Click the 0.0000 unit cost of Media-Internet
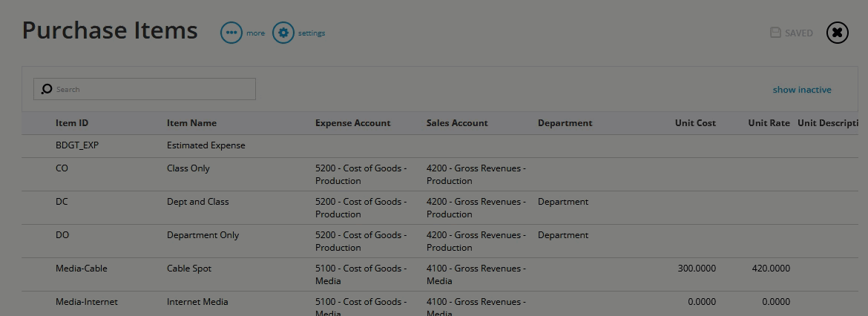 click(x=701, y=302)
